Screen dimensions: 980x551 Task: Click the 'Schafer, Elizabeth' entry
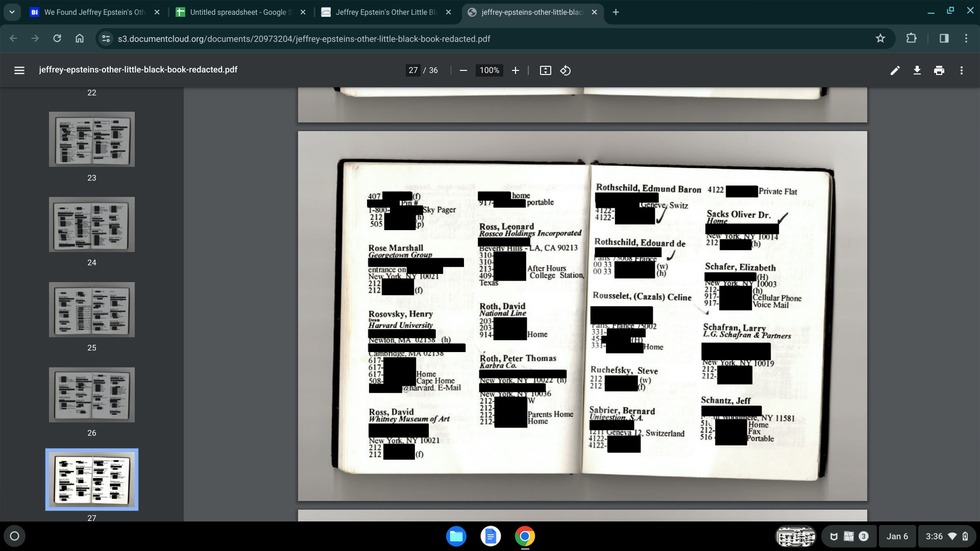[x=740, y=267]
